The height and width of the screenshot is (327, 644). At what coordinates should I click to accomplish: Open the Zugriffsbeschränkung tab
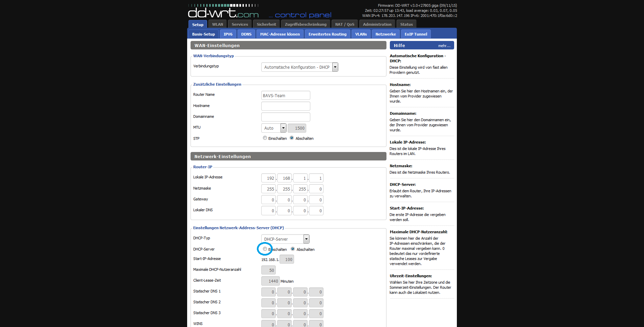(x=306, y=24)
